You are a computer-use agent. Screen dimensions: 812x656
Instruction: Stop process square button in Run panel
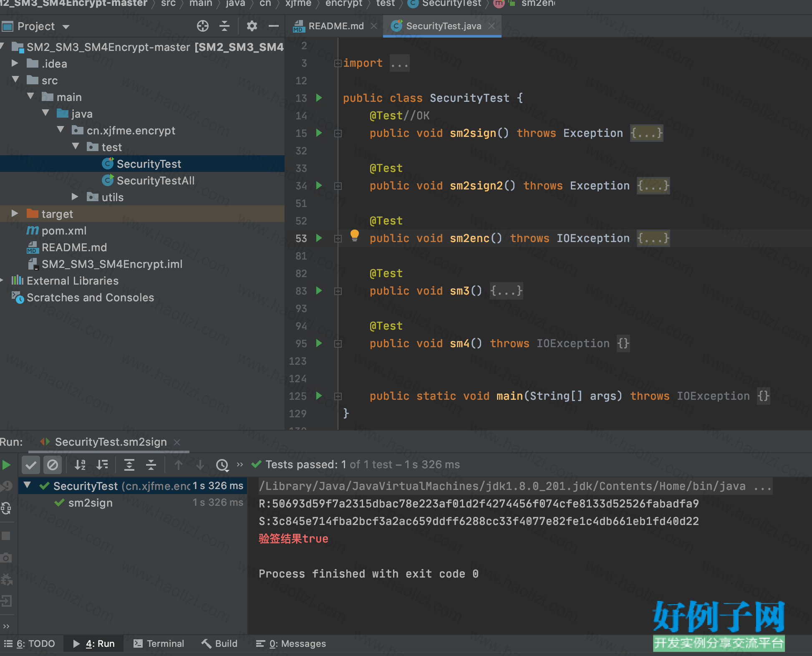pos(6,536)
